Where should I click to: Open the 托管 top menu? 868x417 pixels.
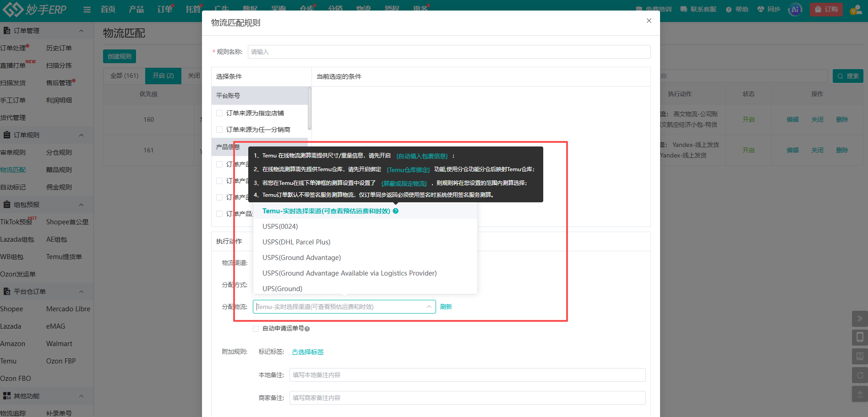tap(193, 10)
